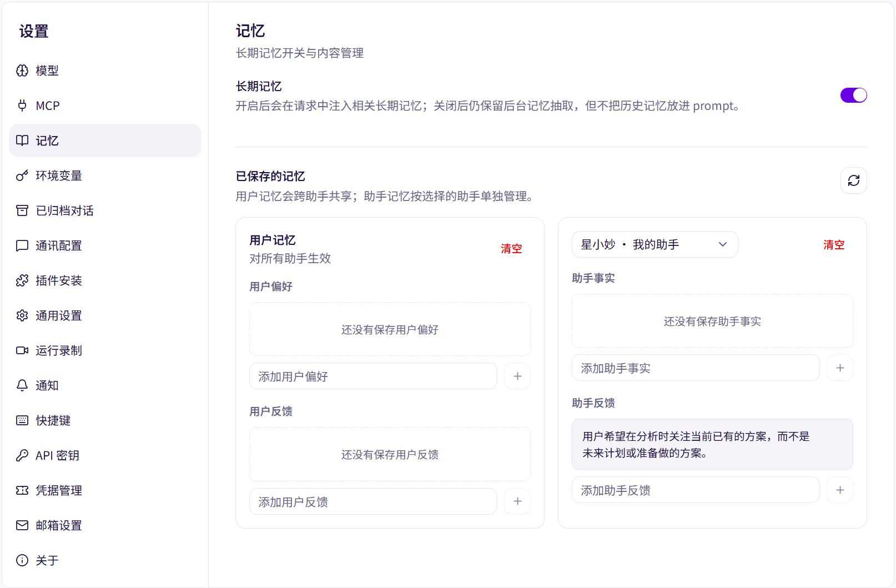Click the puzzle piece icon beside 插件安装
This screenshot has width=896, height=588.
(x=22, y=280)
